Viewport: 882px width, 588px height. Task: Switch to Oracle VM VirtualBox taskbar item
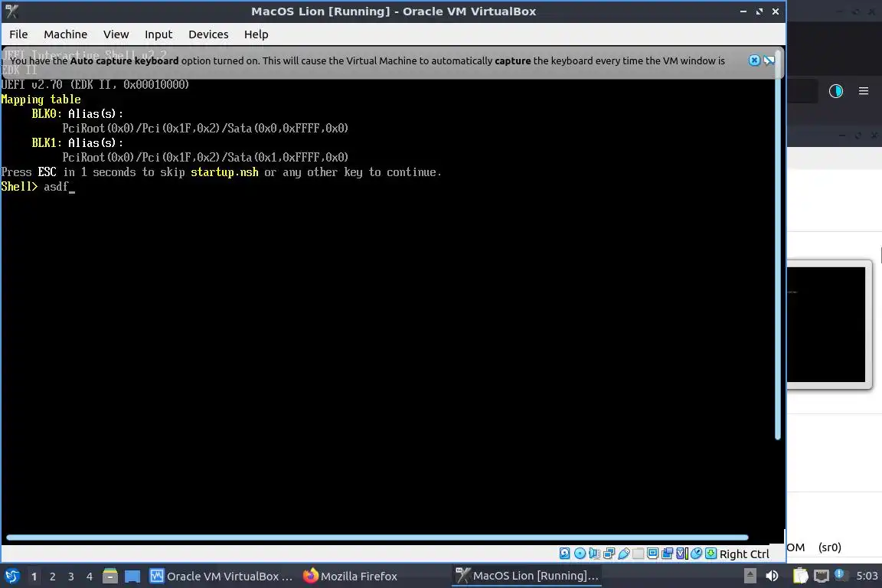[x=221, y=577]
